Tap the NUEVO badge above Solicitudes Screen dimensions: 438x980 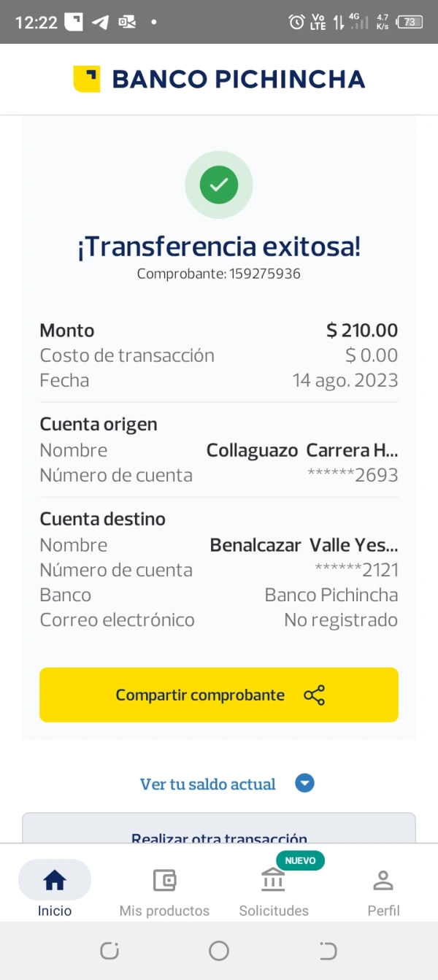301,860
